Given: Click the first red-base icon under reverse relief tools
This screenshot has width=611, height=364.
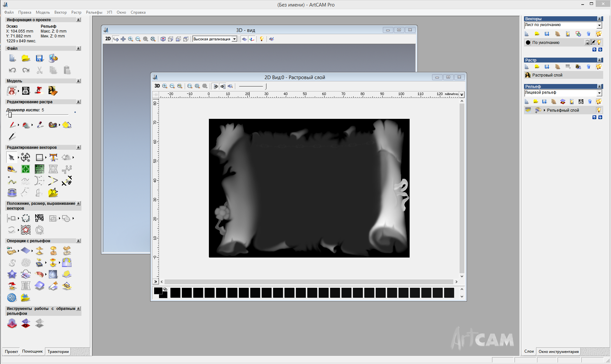Looking at the screenshot, I should click(x=12, y=323).
